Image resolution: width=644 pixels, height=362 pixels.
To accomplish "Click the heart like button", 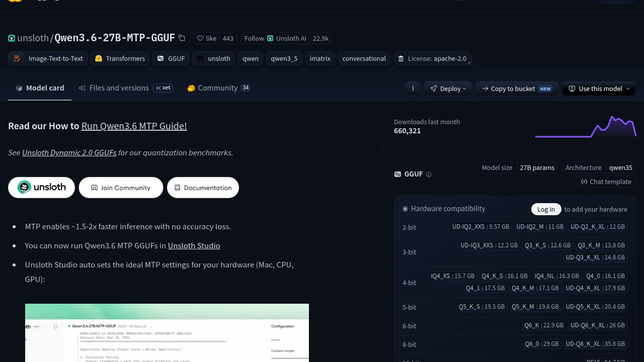I will pyautogui.click(x=207, y=38).
